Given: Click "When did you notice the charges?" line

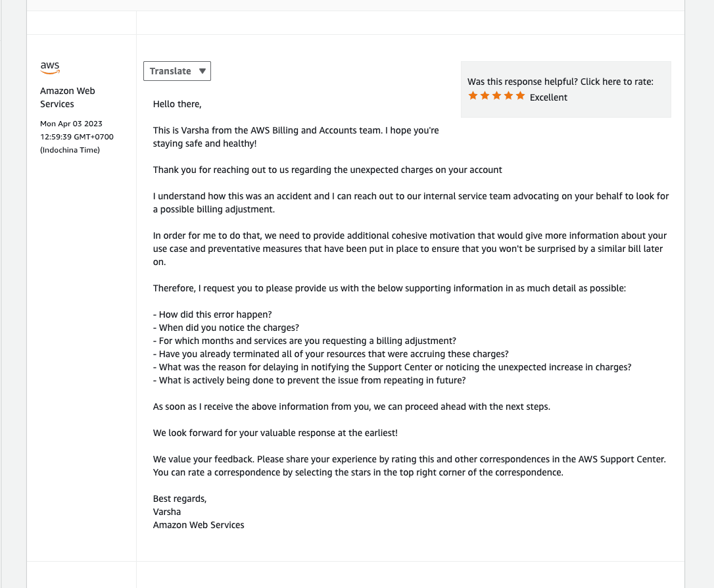Looking at the screenshot, I should coord(226,328).
